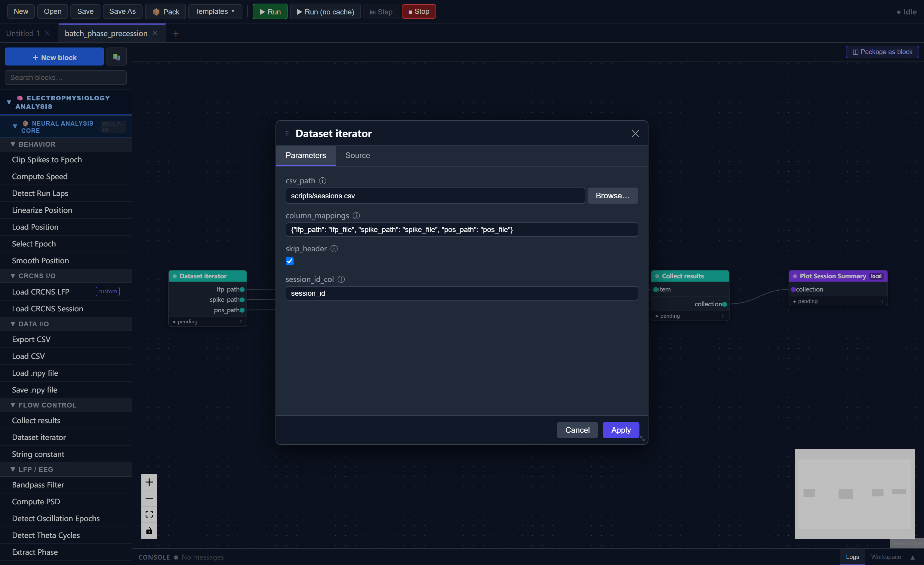The width and height of the screenshot is (924, 565).
Task: Close the Untitled 1 tab
Action: click(x=48, y=33)
